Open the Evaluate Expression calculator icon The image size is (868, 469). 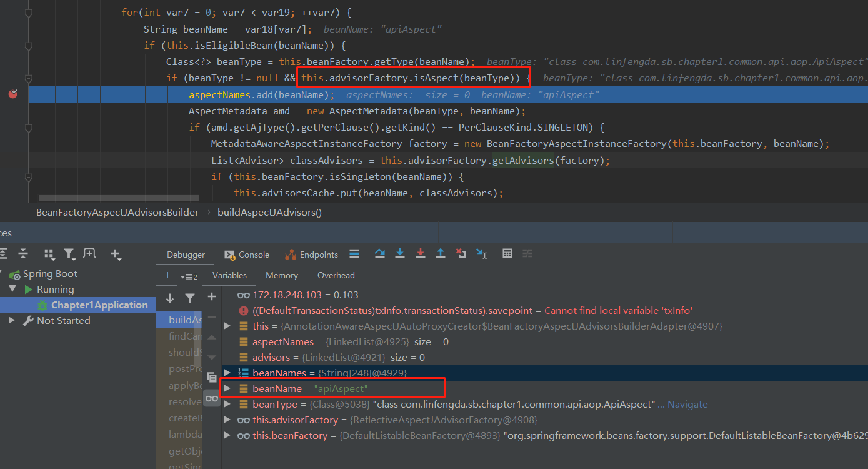click(507, 254)
